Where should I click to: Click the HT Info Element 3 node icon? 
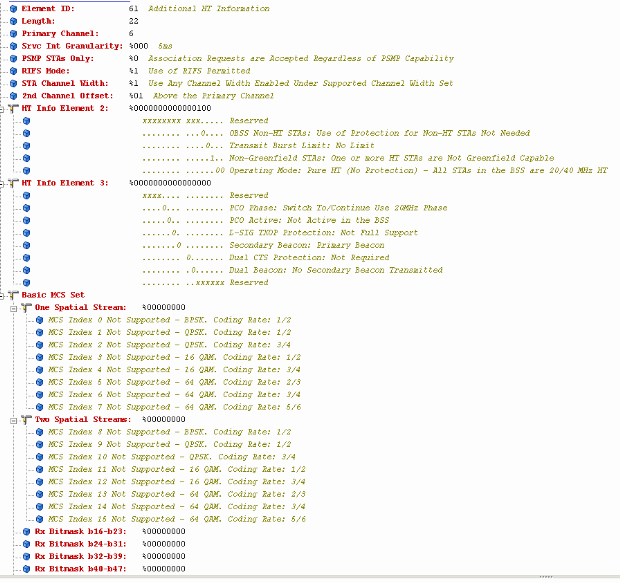13,183
